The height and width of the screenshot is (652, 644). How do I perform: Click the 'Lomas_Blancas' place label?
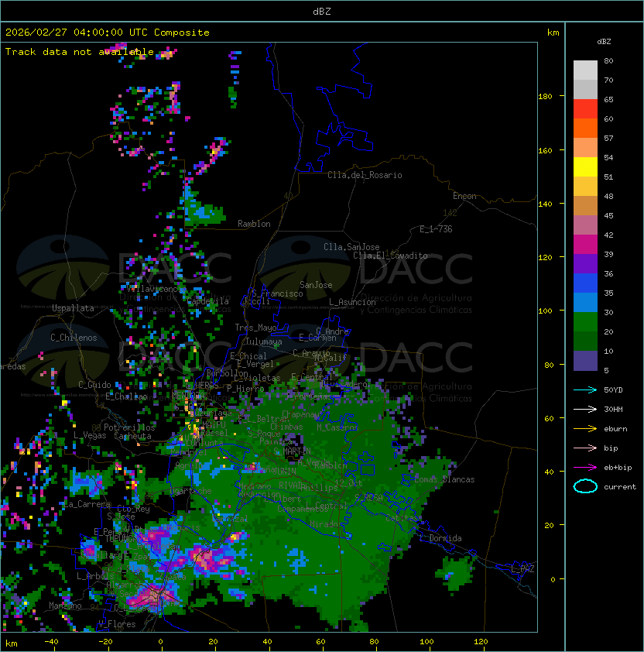coord(444,479)
